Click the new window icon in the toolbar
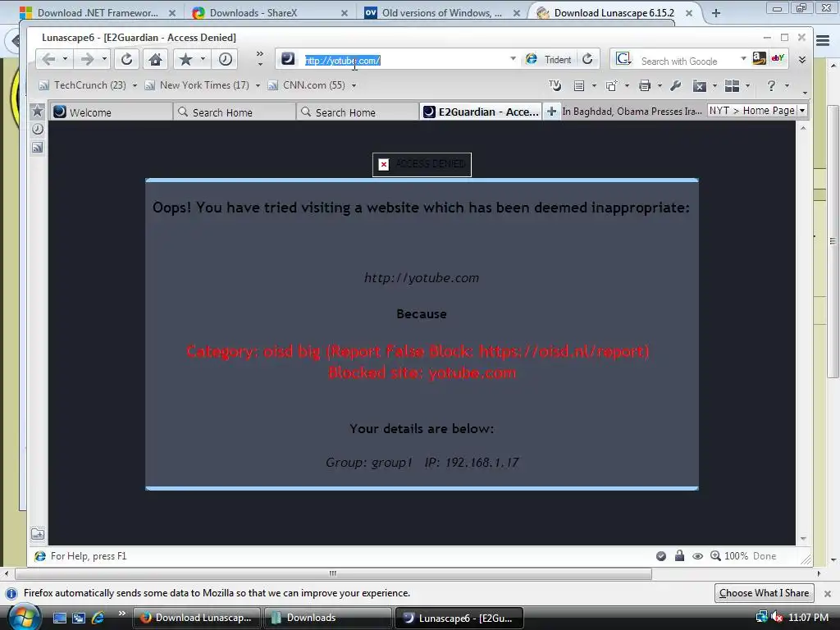 [611, 85]
